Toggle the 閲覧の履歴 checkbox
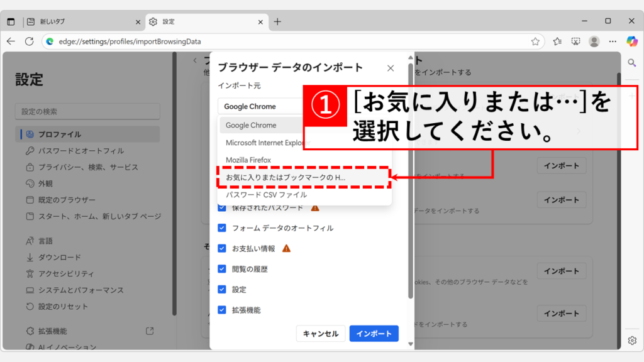 [x=222, y=269]
